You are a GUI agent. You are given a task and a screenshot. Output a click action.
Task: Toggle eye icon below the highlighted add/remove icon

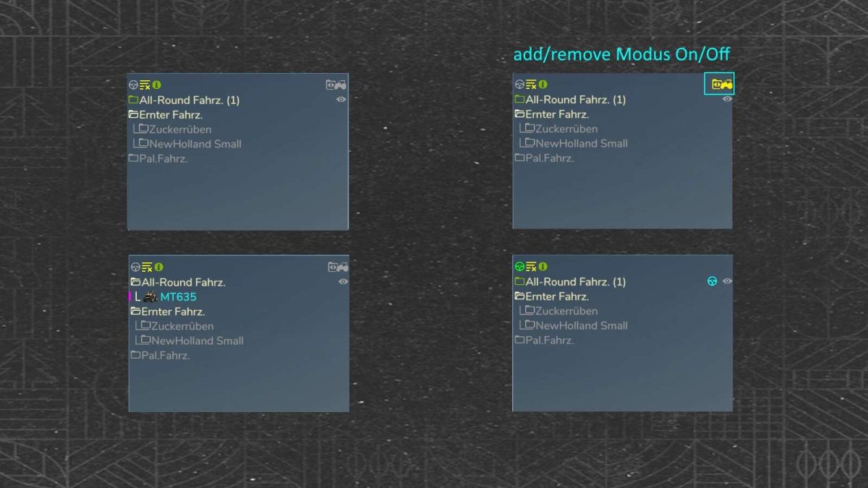tap(727, 99)
